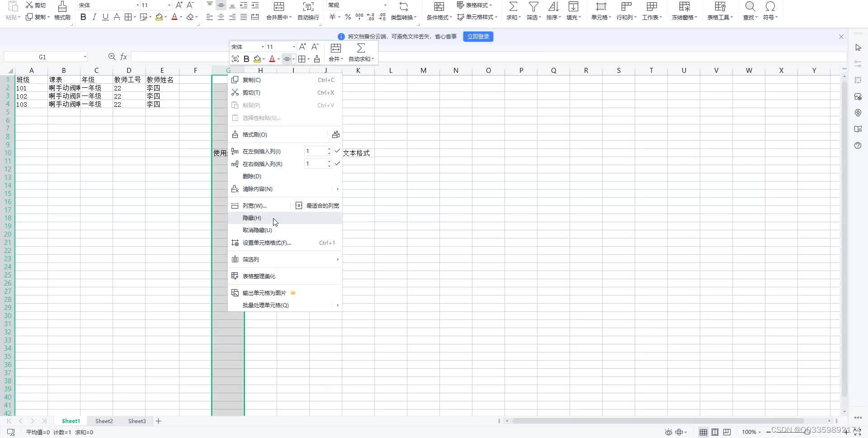Click the ribbon eraser clear icon
Image resolution: width=868 pixels, height=438 pixels.
(x=190, y=17)
